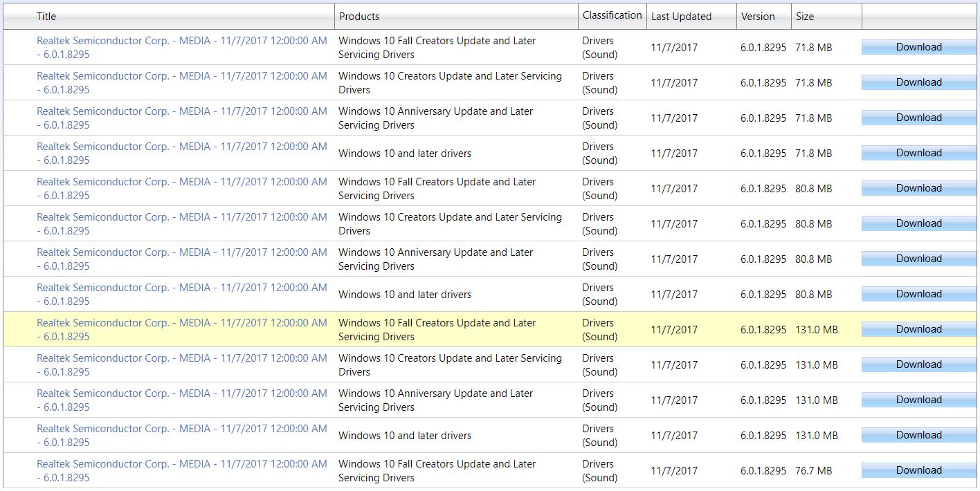The image size is (980, 491).
Task: Select 'Windows 10 and later drivers' in 131.0 MB row
Action: pos(405,436)
